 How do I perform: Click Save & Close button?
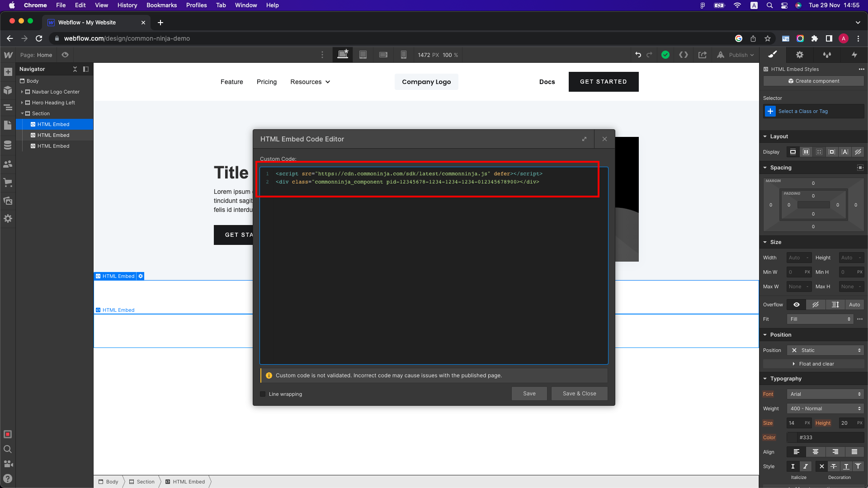point(580,394)
